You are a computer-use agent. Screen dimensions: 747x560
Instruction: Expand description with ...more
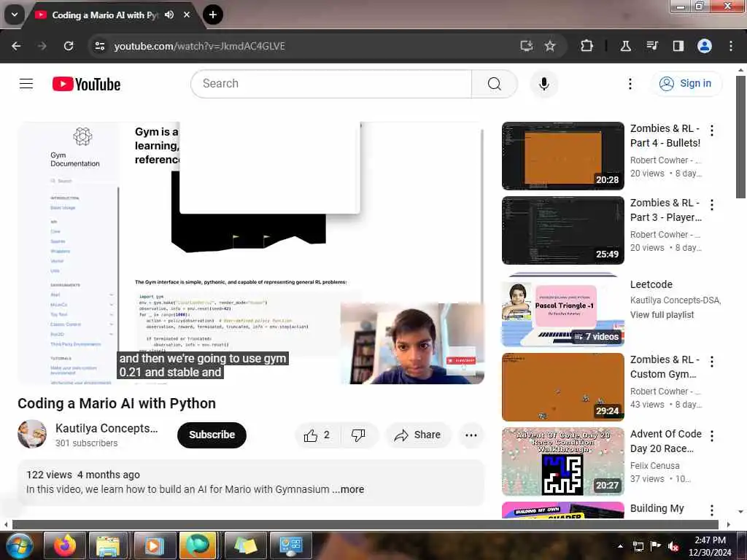click(x=348, y=489)
